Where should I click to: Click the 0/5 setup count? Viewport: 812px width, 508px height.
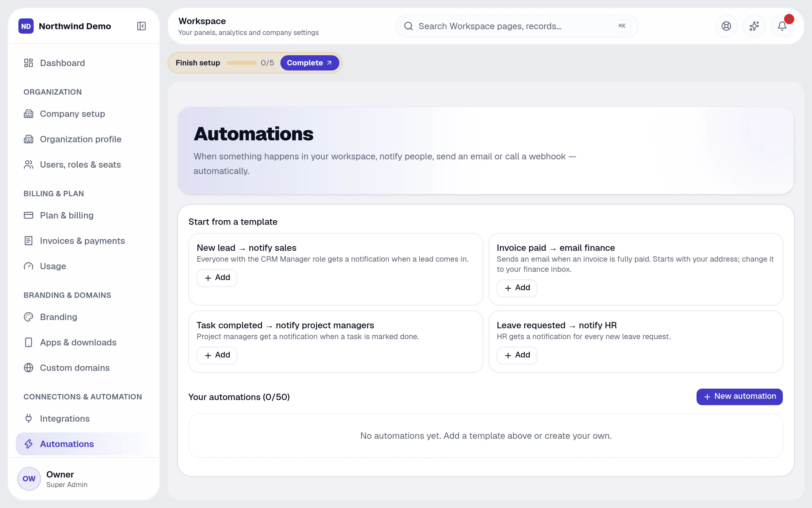click(x=267, y=63)
